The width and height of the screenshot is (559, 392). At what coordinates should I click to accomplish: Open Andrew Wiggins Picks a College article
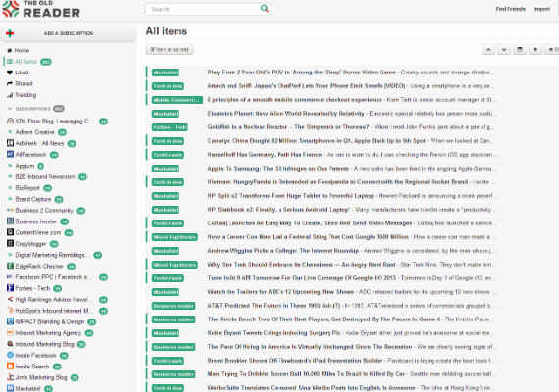point(283,251)
